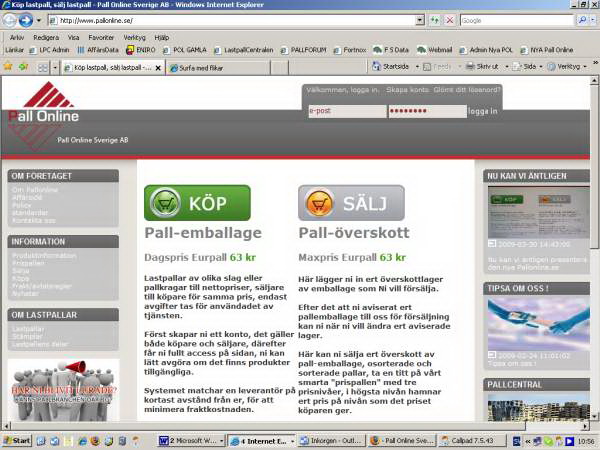Open the Sida dropdown menu
Viewport: 600px width, 450px height.
click(x=528, y=67)
